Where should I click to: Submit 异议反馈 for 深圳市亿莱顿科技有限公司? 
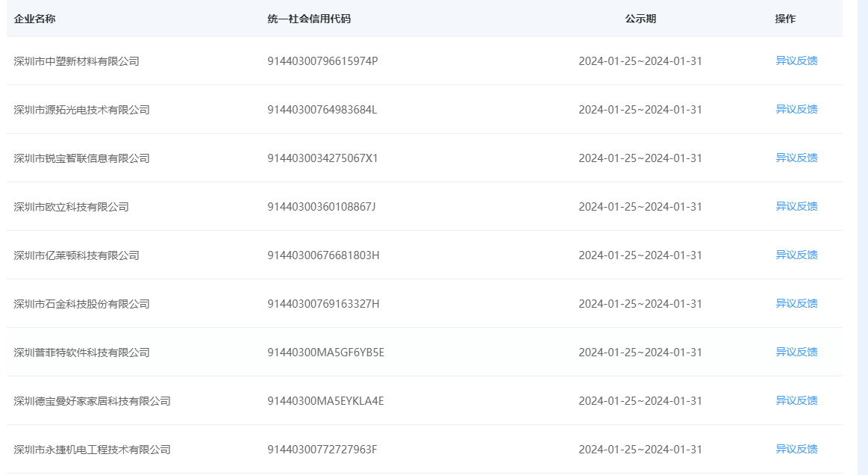click(796, 255)
